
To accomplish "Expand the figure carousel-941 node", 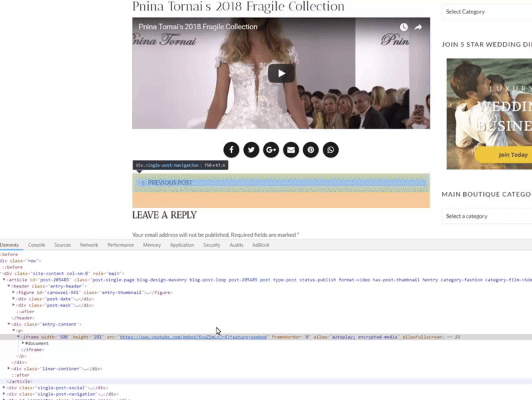I will (x=13, y=292).
